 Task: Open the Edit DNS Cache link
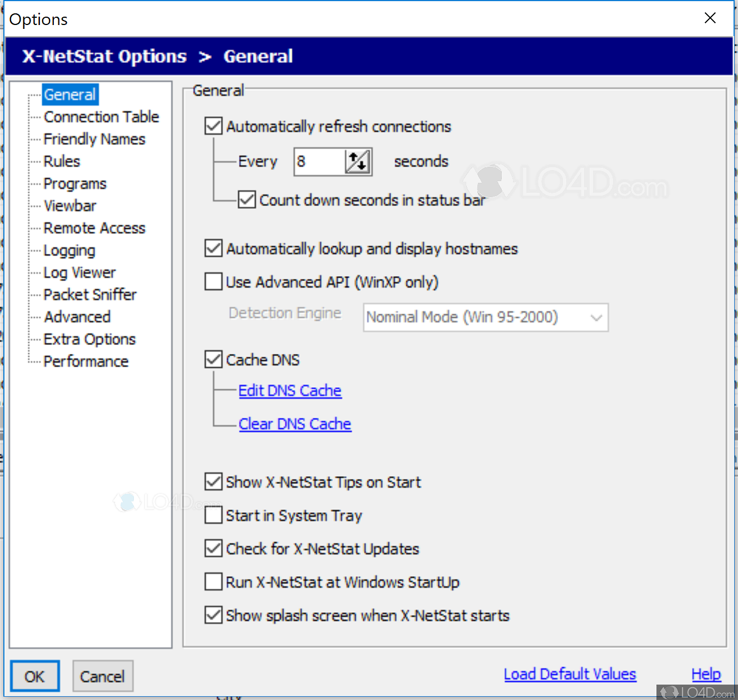pos(290,391)
